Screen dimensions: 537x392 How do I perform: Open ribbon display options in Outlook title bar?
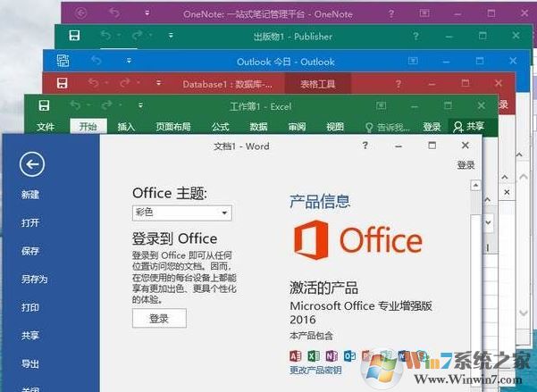[x=413, y=61]
